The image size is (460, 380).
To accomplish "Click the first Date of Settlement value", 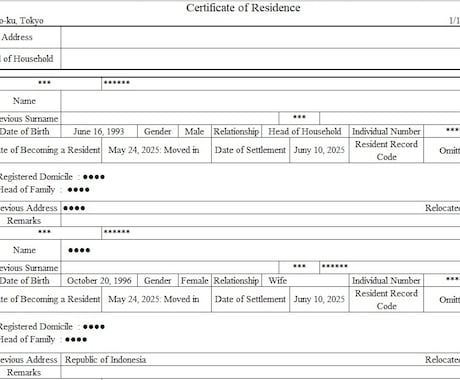I will coord(319,150).
